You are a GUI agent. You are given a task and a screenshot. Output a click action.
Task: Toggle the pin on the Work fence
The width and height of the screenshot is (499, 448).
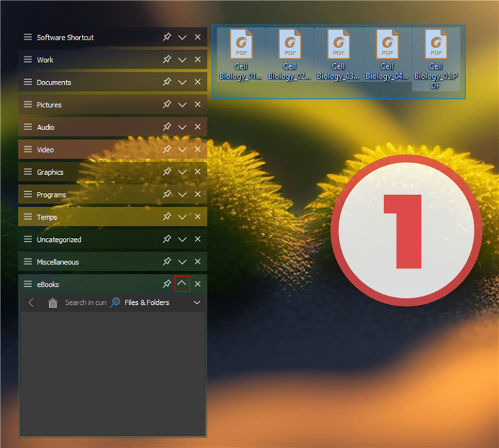pyautogui.click(x=167, y=59)
